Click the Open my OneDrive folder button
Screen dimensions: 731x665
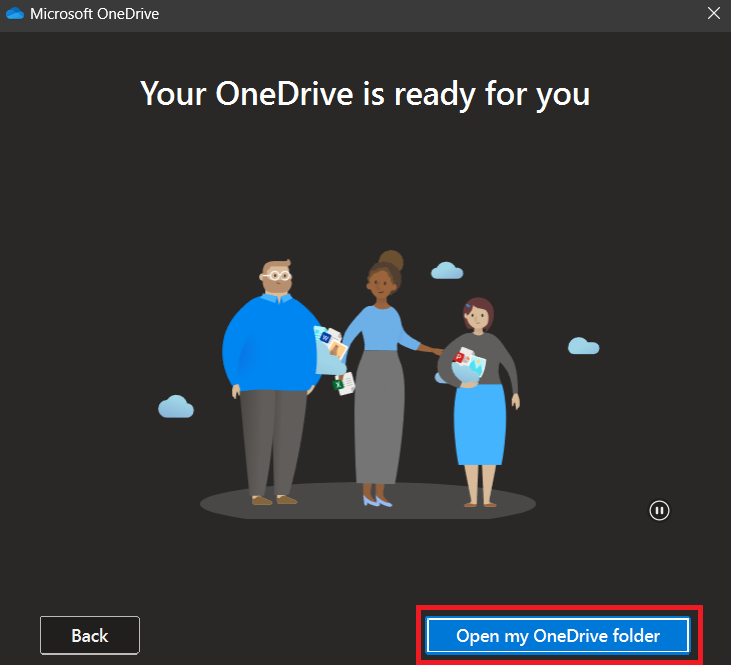point(558,635)
